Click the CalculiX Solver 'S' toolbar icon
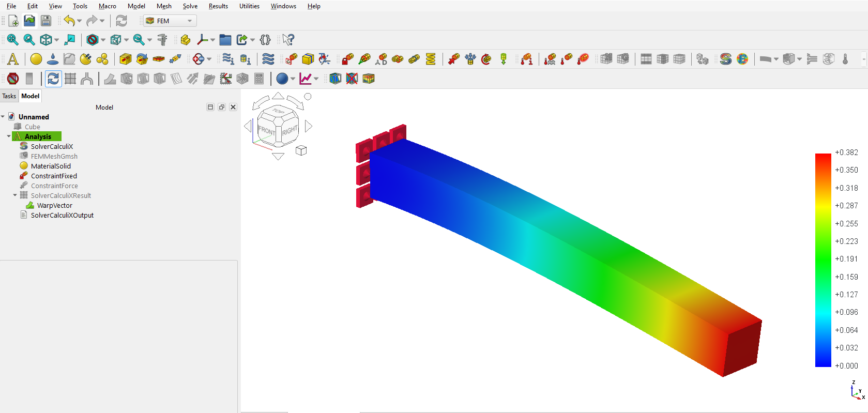Screen dimensions: 868x413 (725, 59)
